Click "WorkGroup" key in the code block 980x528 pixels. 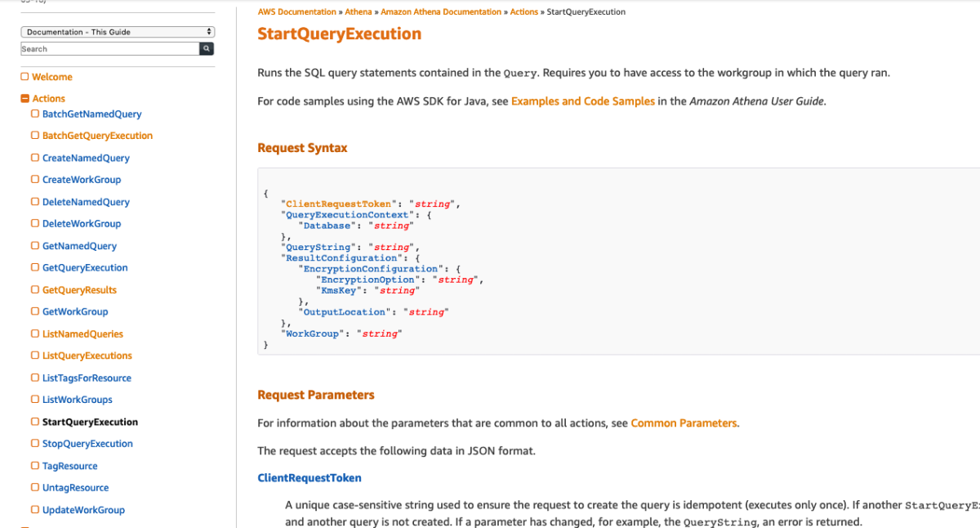point(314,333)
